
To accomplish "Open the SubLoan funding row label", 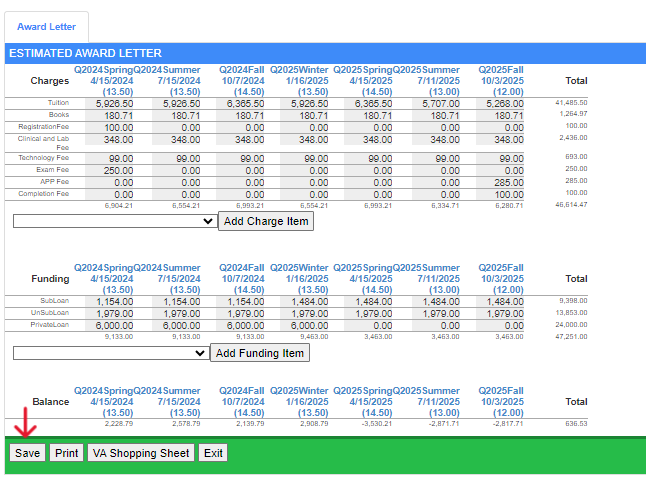I will 55,301.
